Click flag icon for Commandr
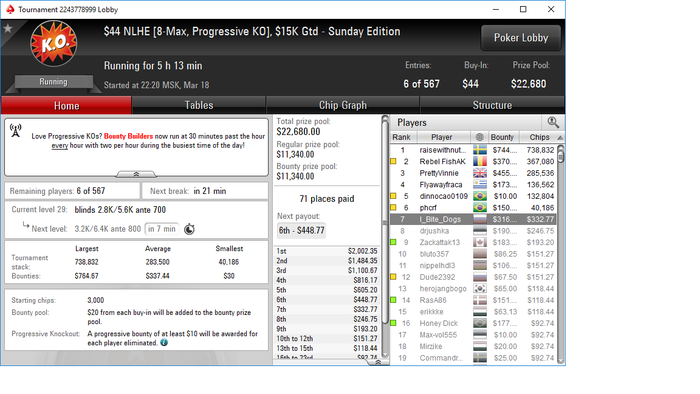 480,358
